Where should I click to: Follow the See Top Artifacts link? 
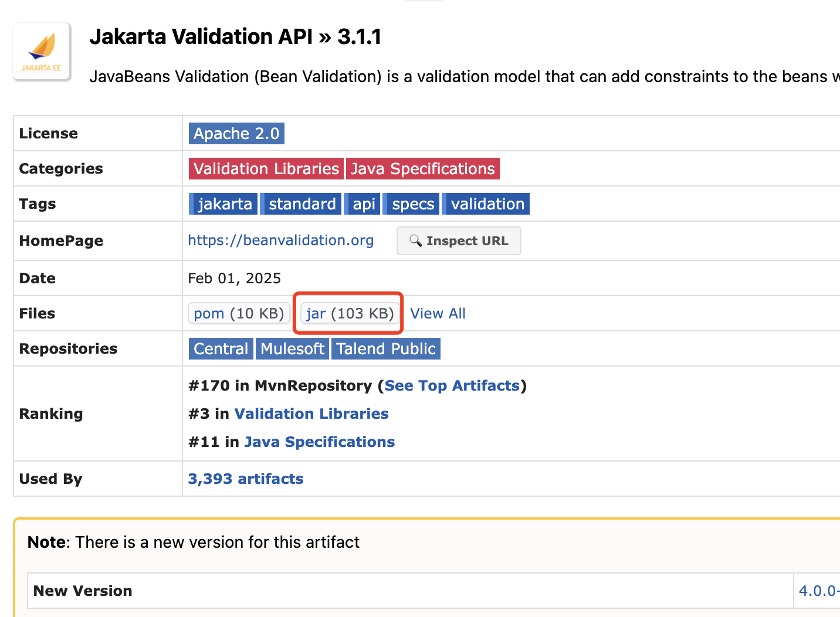[x=452, y=386]
